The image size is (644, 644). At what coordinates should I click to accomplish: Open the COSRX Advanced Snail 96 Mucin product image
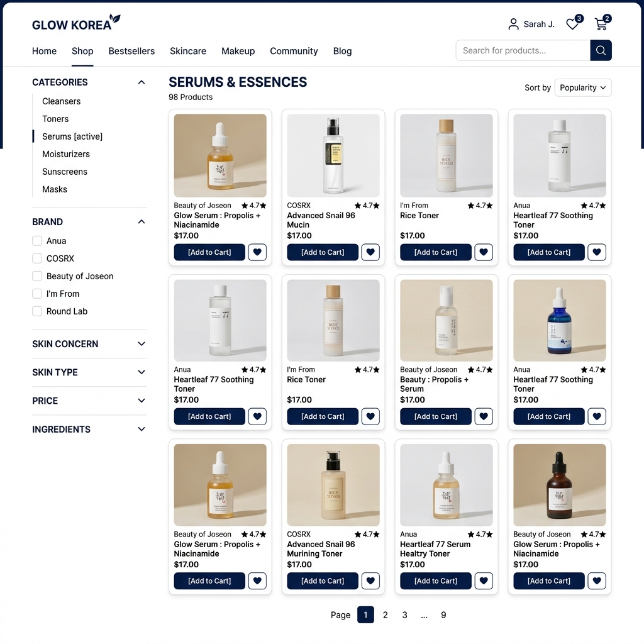coord(333,156)
